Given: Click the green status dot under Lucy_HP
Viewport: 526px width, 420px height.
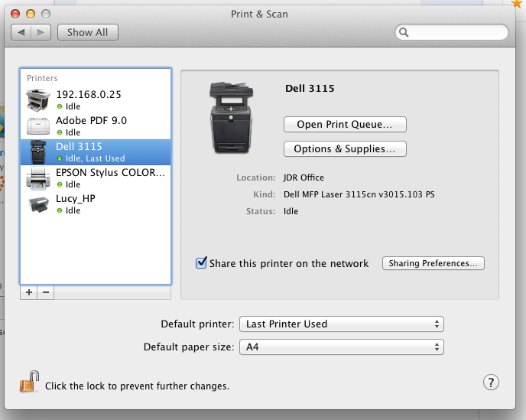Looking at the screenshot, I should pyautogui.click(x=60, y=210).
